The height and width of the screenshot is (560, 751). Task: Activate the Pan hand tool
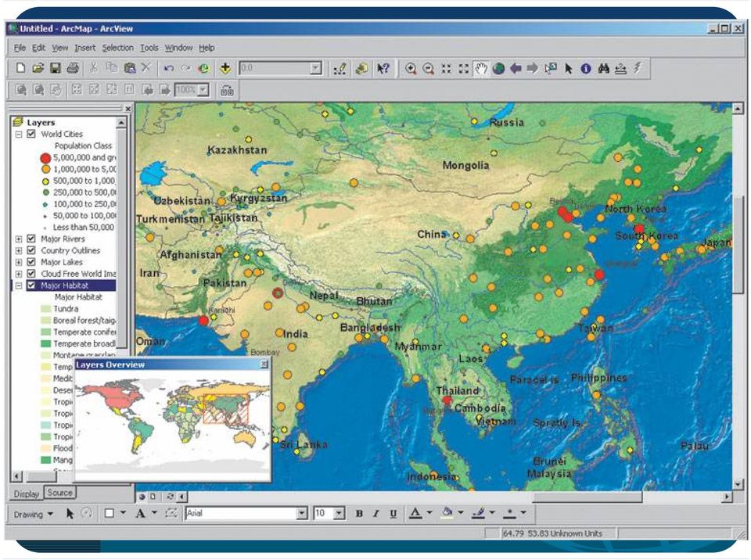(x=480, y=69)
